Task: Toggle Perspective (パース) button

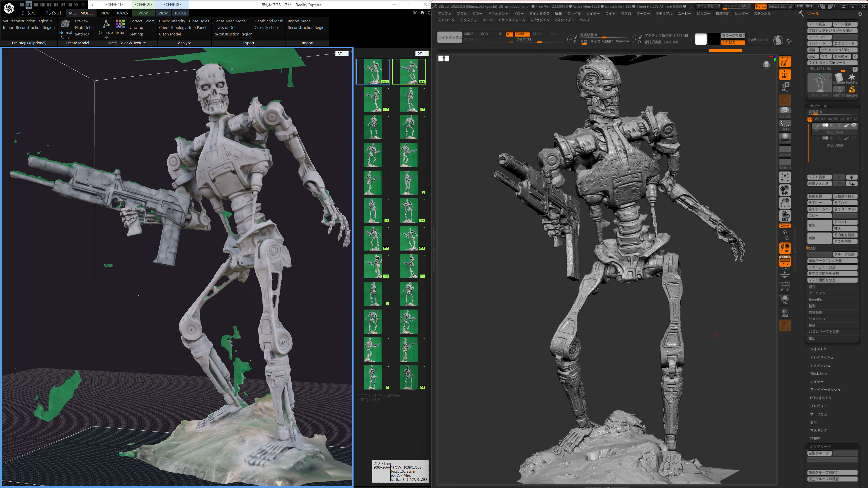Action: pyautogui.click(x=785, y=261)
